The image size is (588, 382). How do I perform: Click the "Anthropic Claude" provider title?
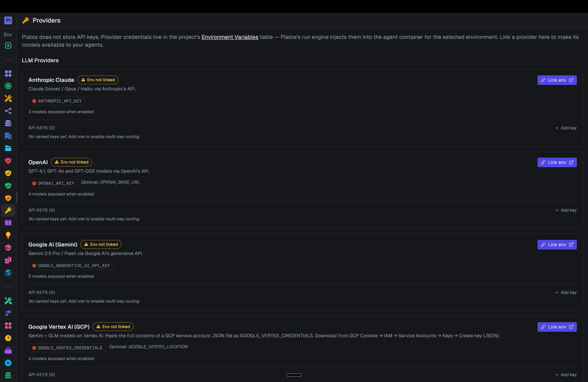coord(51,80)
